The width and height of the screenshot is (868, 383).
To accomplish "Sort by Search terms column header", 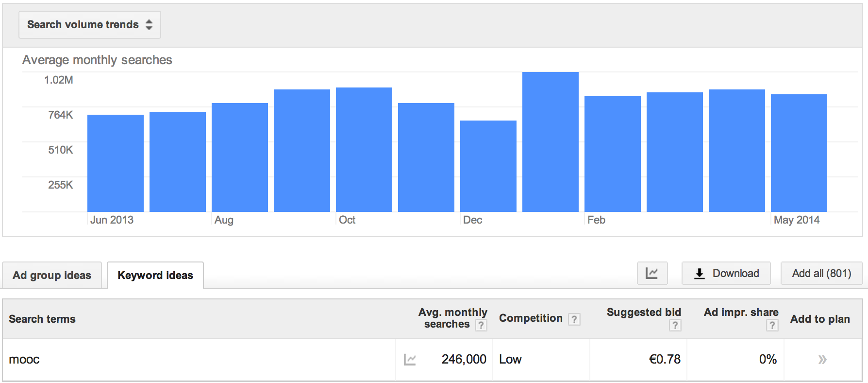I will (42, 319).
